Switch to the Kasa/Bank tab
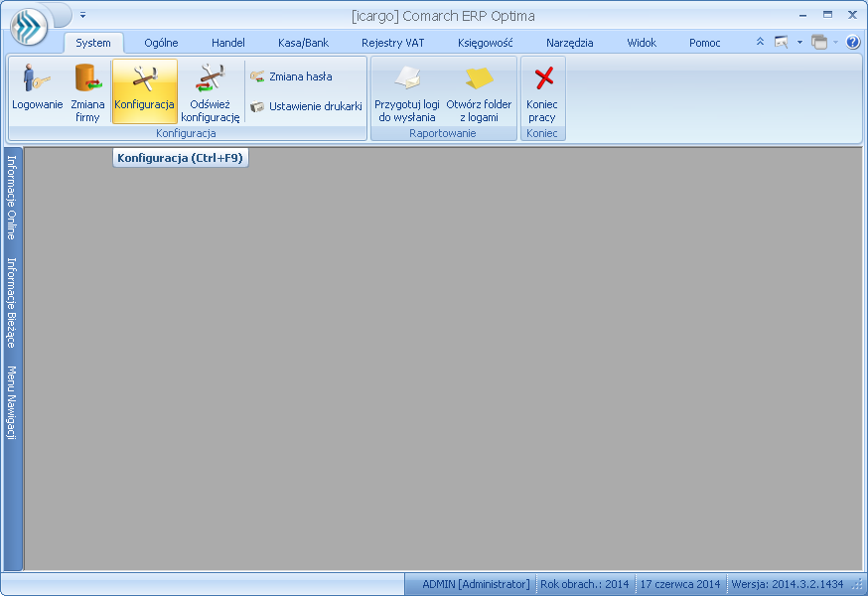Image resolution: width=868 pixels, height=596 pixels. pos(303,43)
